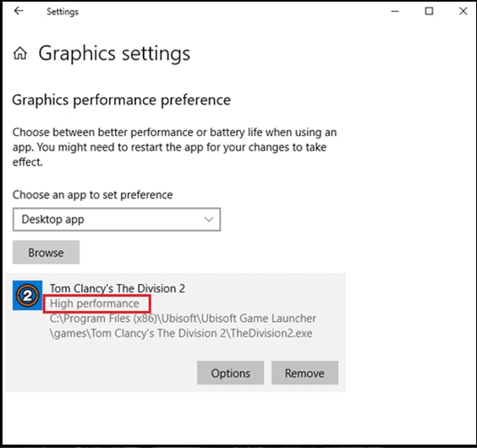Expand the app type dropdown chevron
Image resolution: width=477 pixels, height=448 pixels.
[x=209, y=219]
